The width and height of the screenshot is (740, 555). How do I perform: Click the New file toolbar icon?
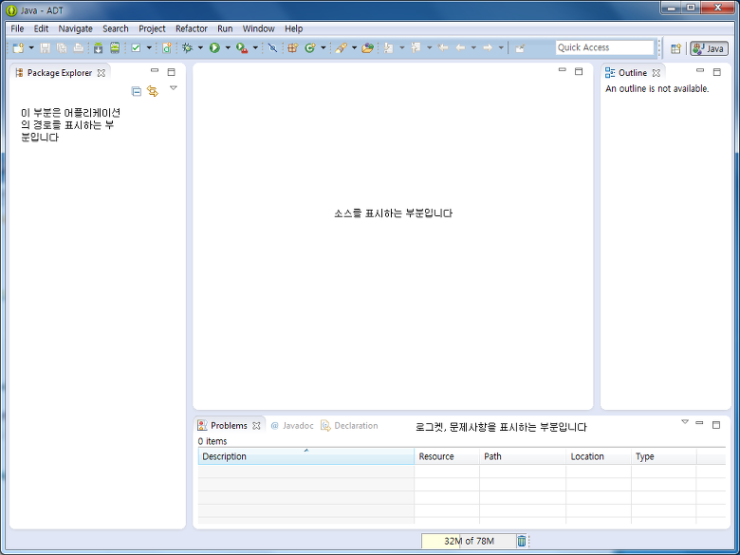18,48
